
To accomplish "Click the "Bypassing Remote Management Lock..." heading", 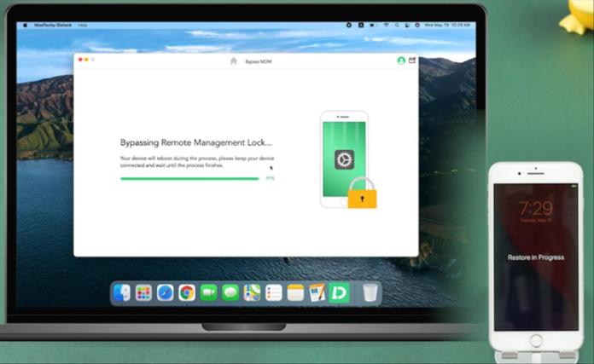I will point(195,142).
